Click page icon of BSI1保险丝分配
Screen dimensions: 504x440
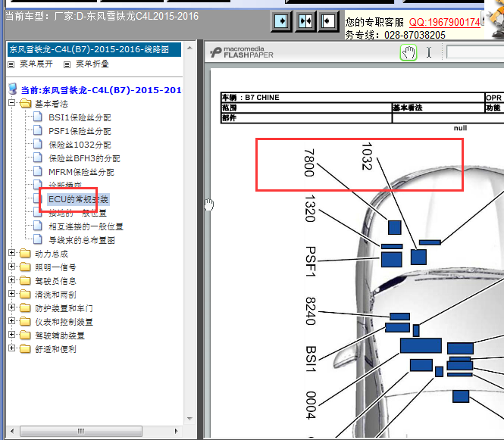coord(38,117)
